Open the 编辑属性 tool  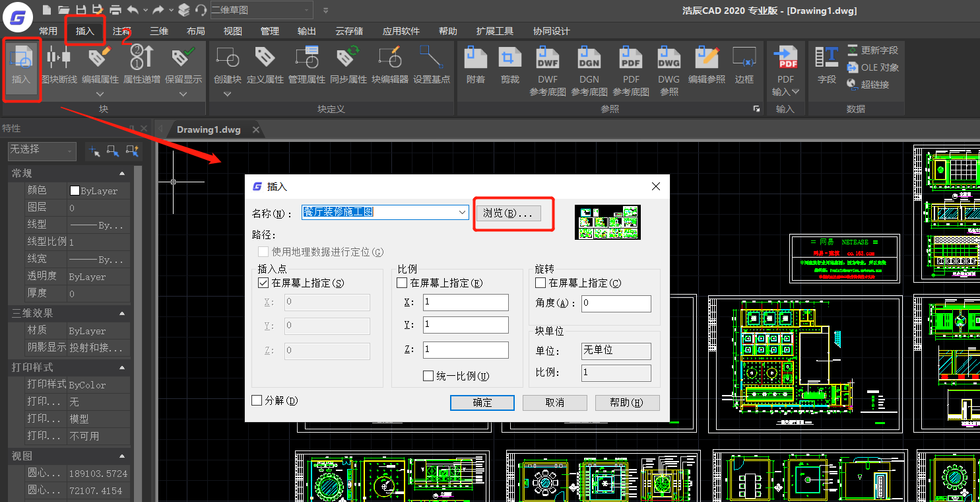point(100,65)
